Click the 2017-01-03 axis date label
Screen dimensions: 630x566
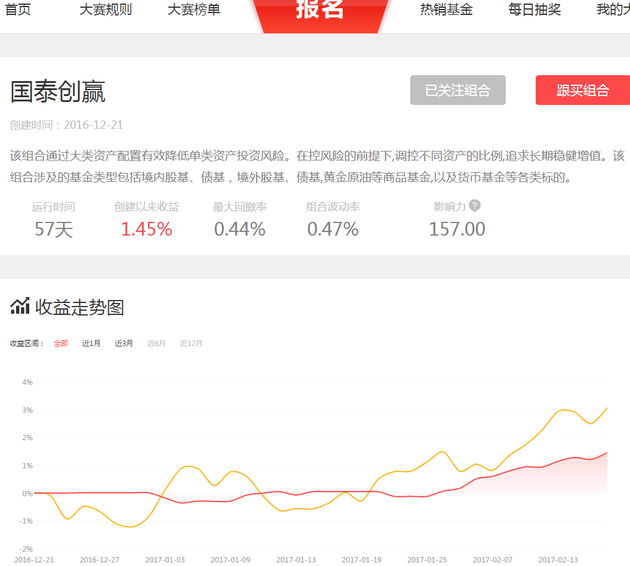(x=165, y=560)
